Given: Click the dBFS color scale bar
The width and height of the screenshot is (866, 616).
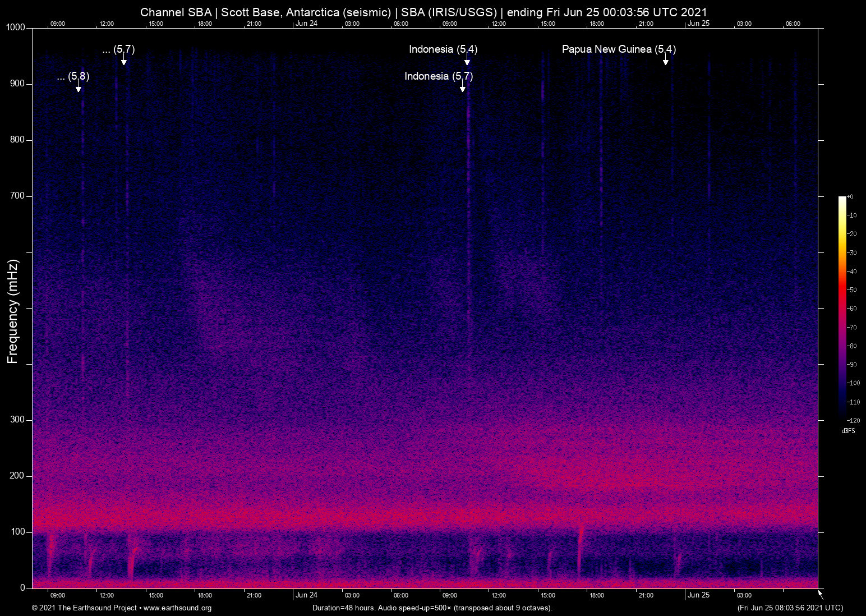Looking at the screenshot, I should 842,307.
